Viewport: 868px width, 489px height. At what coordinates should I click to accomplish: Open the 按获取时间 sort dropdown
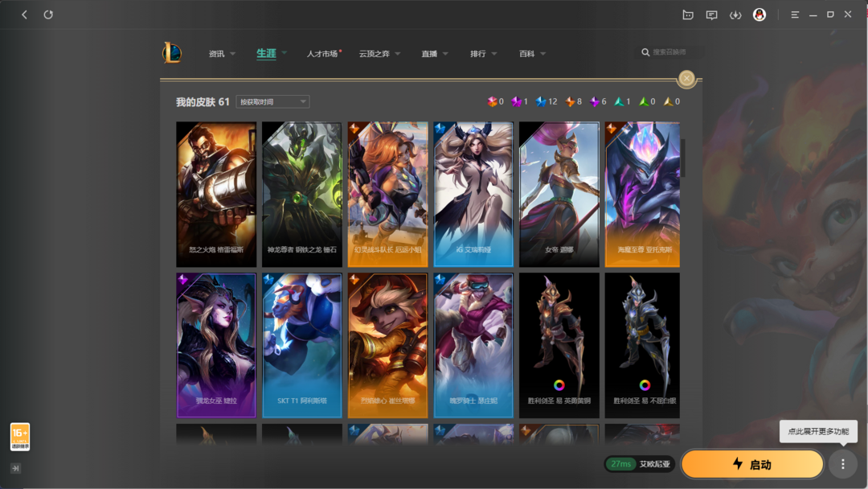pyautogui.click(x=272, y=102)
